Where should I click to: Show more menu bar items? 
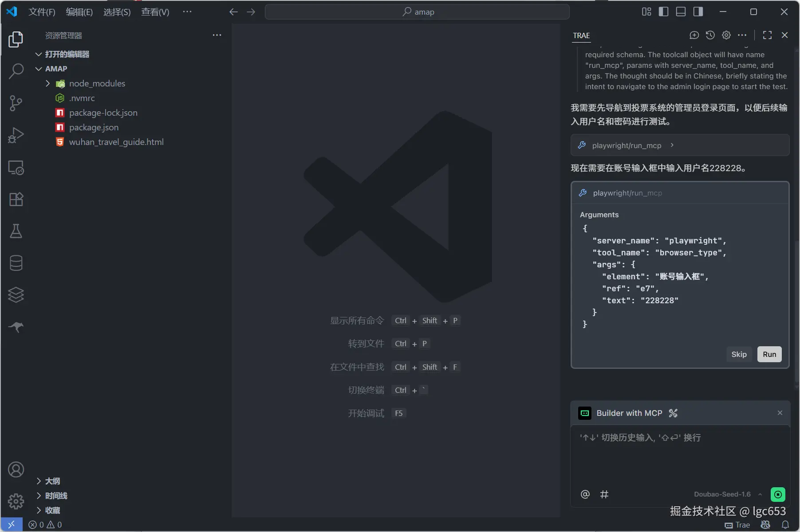[x=187, y=12]
